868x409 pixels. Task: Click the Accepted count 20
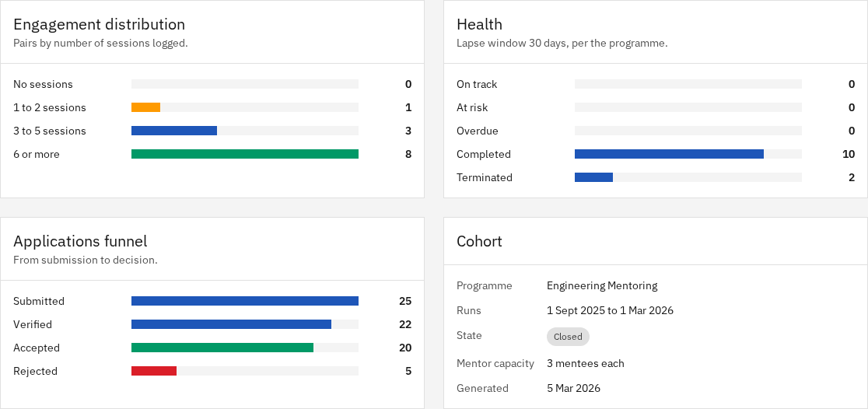(405, 348)
